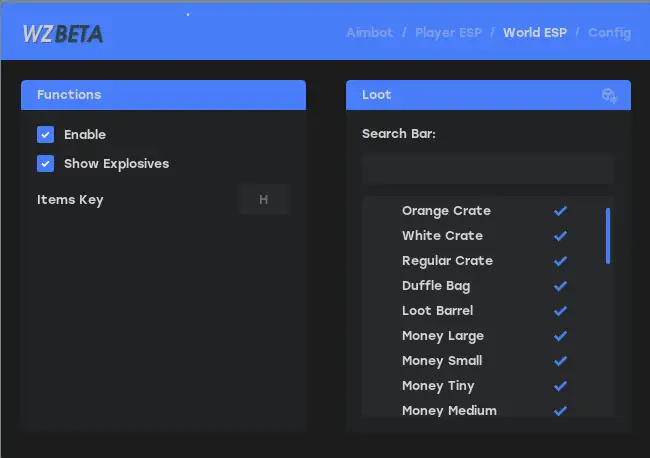Toggle the Regular Crate checkmark
This screenshot has width=650, height=458.
tap(560, 261)
